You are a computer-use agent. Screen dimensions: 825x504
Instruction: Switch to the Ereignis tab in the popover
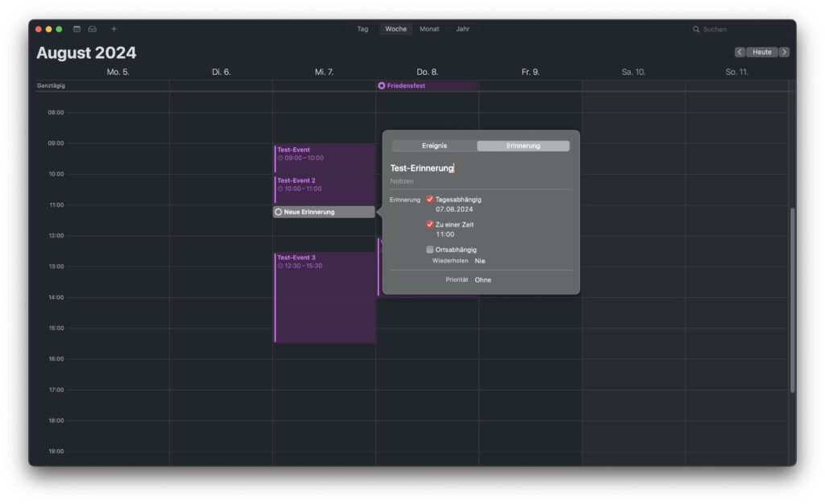(x=434, y=146)
